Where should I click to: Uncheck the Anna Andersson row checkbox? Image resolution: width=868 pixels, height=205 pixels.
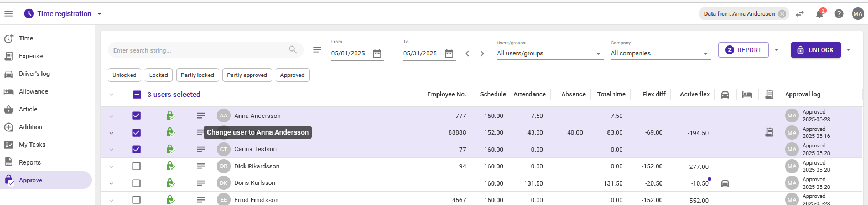pyautogui.click(x=137, y=116)
